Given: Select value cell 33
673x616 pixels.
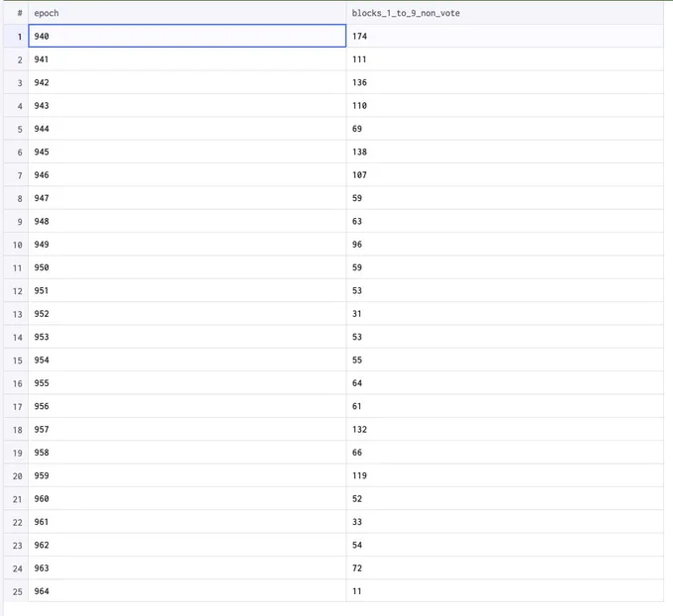Looking at the screenshot, I should pyautogui.click(x=505, y=522).
